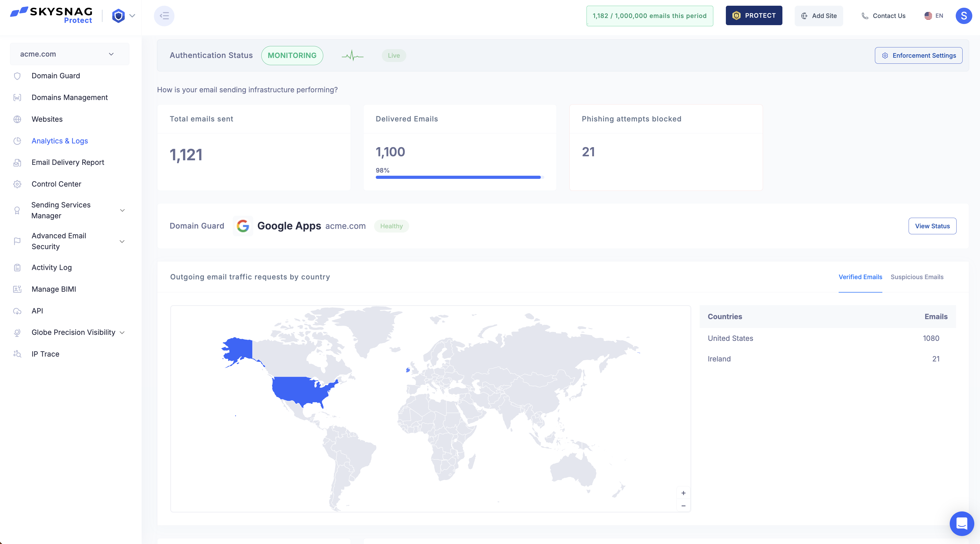Select the Verified Emails tab

pos(860,277)
